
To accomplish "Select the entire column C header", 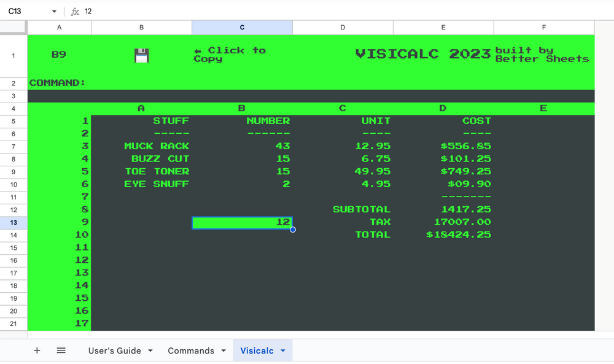I will pyautogui.click(x=242, y=27).
